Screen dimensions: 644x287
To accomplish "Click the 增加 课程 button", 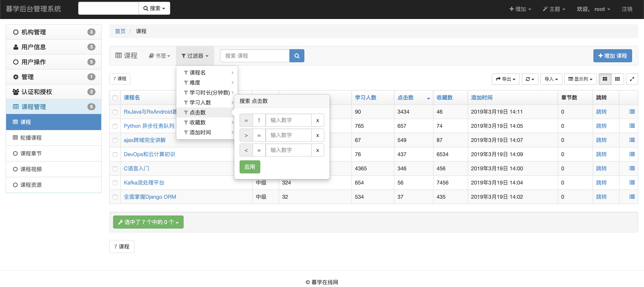I will [612, 56].
